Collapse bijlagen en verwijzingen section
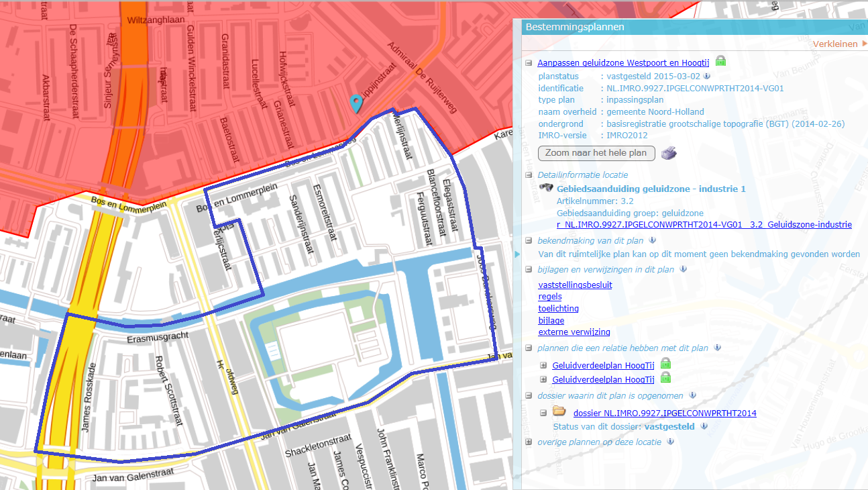Viewport: 868px width, 490px height. [x=529, y=270]
